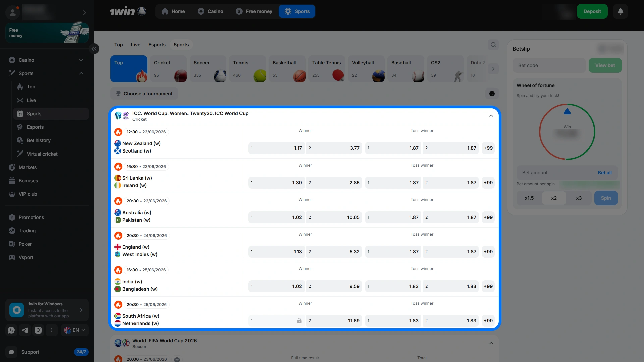Collapse FIFA World Cup 2026 section
Screen dimensions: 644x362
tap(491, 343)
